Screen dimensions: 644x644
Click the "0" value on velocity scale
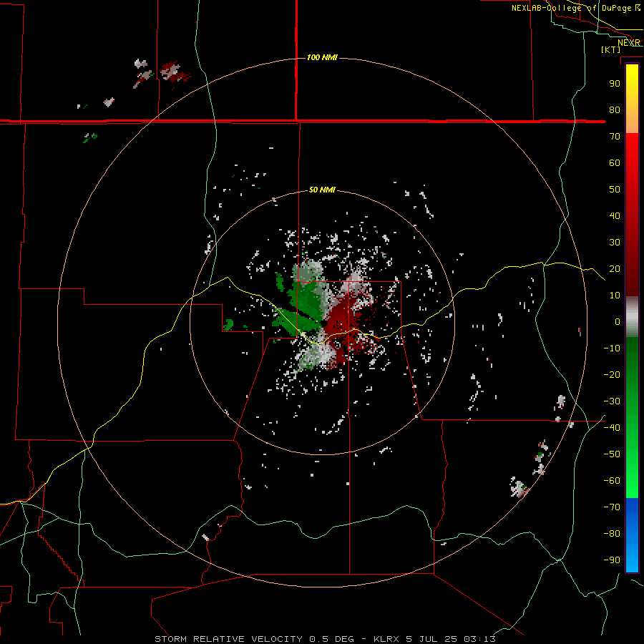tap(618, 321)
